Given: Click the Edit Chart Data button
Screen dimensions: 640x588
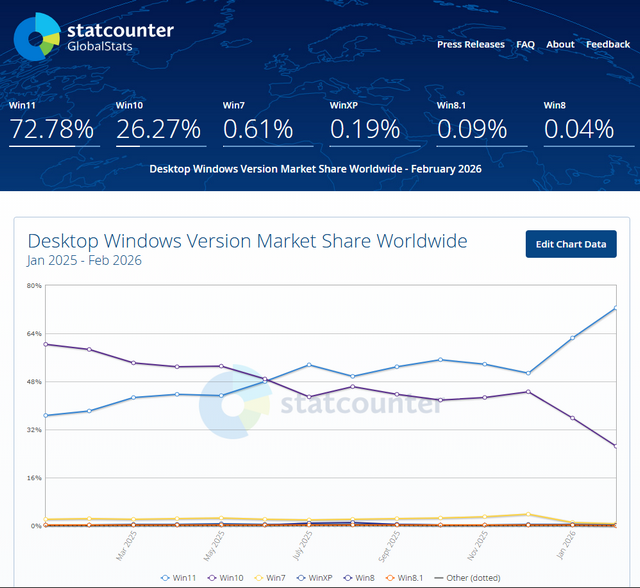Looking at the screenshot, I should (571, 244).
